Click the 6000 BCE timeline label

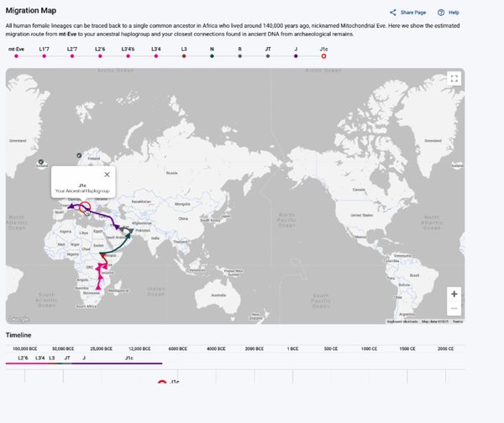pos(177,347)
